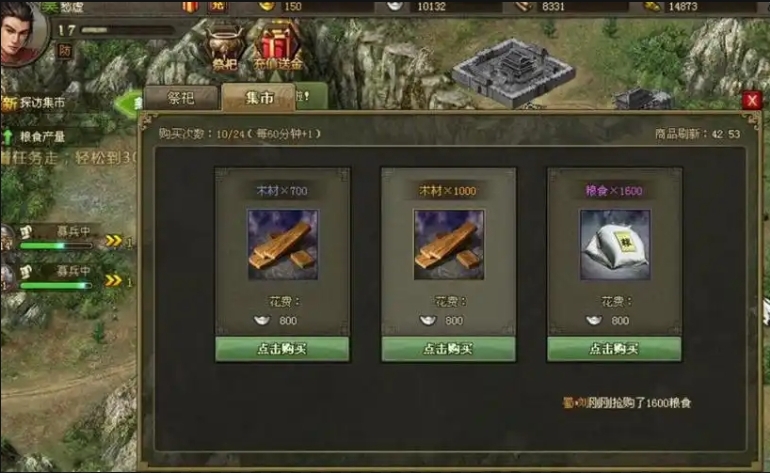Click the fortress building on the map

[513, 73]
